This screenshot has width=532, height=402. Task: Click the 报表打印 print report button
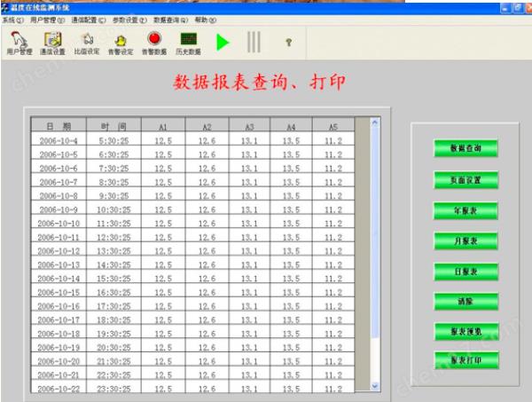point(465,360)
